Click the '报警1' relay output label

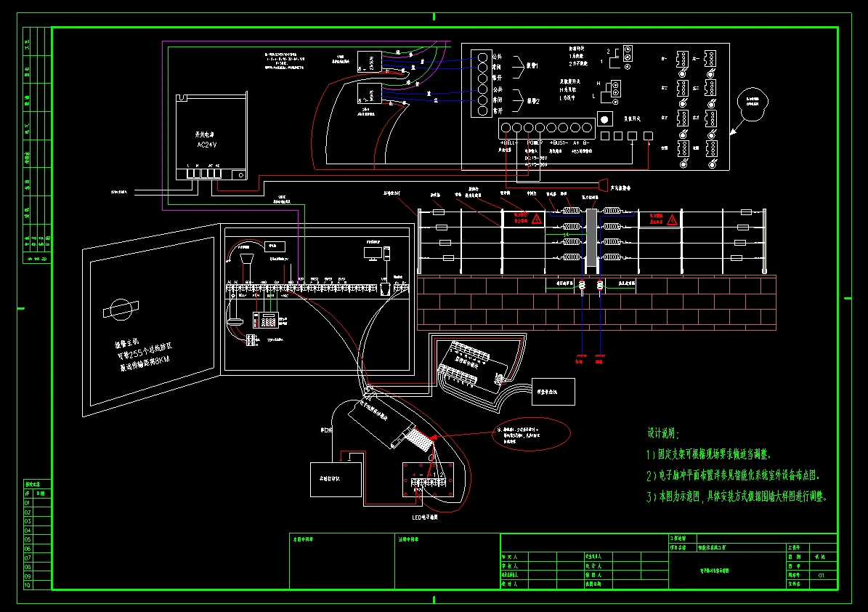pos(532,66)
